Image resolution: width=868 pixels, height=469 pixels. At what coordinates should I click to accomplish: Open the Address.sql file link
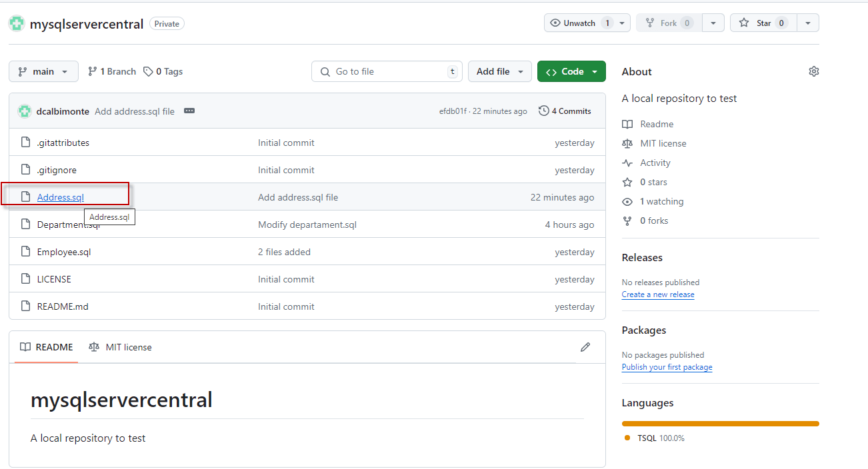(61, 197)
